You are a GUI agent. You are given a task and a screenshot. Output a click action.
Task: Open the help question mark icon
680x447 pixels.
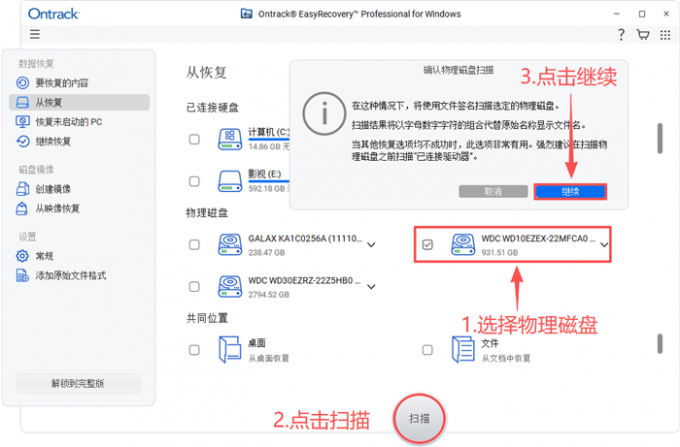[621, 34]
